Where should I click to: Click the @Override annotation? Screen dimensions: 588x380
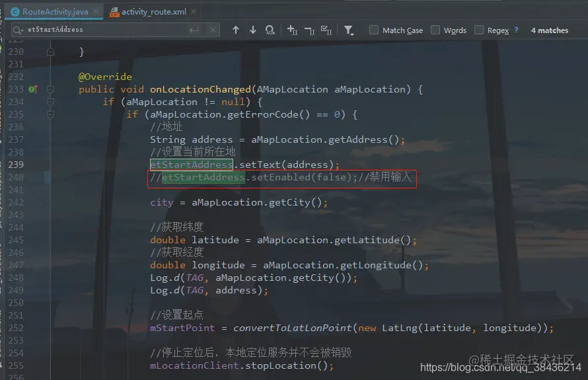105,77
